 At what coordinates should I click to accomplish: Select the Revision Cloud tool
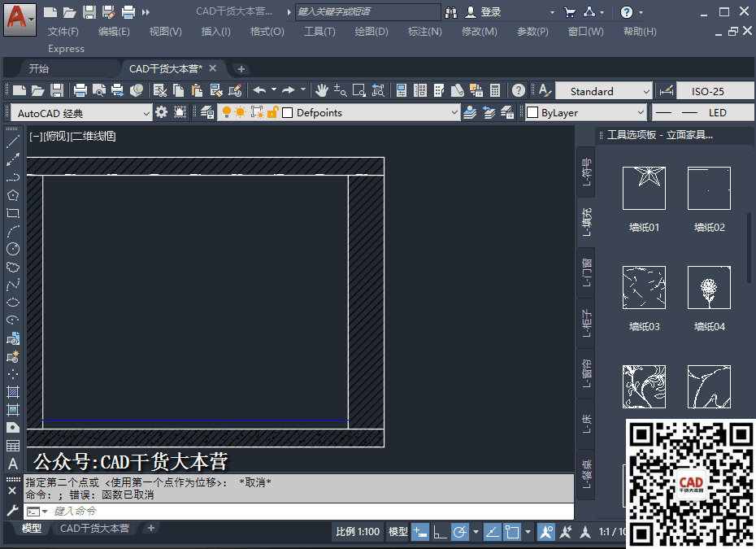[x=13, y=267]
